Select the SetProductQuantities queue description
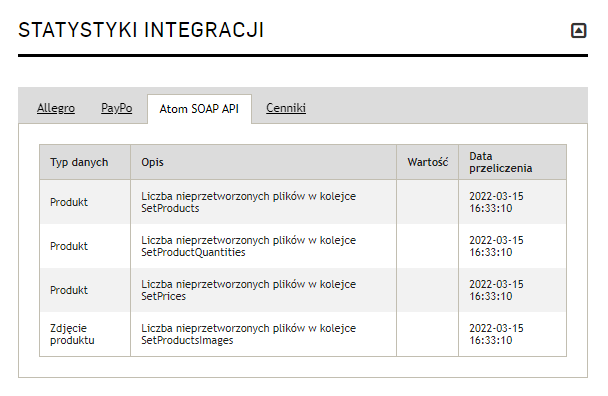Screen dimensions: 608x396 click(x=248, y=246)
